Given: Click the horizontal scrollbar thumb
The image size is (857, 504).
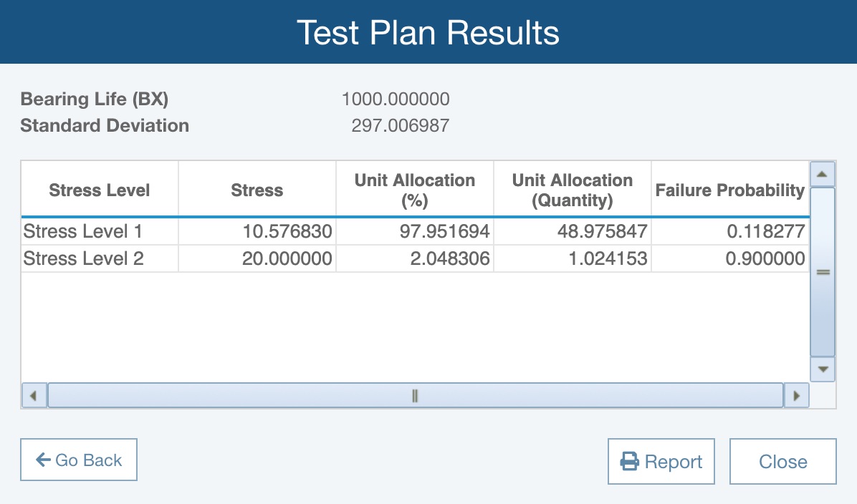Looking at the screenshot, I should coord(415,395).
